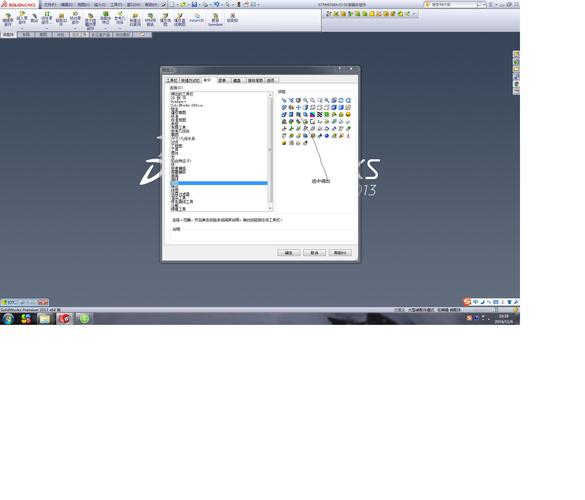Image resolution: width=585 pixels, height=500 pixels.
Task: Click the clock in the system tray
Action: [503, 319]
